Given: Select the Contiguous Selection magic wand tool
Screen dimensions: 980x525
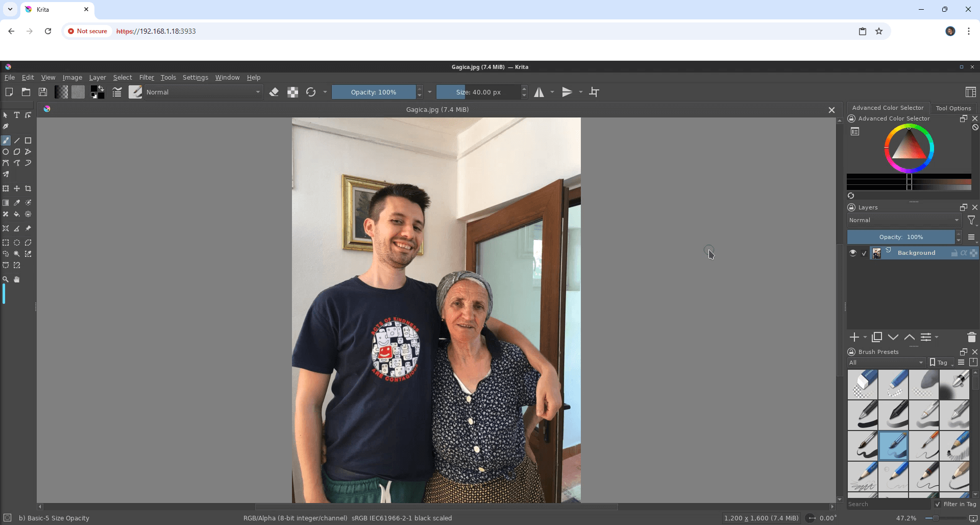Looking at the screenshot, I should point(17,254).
